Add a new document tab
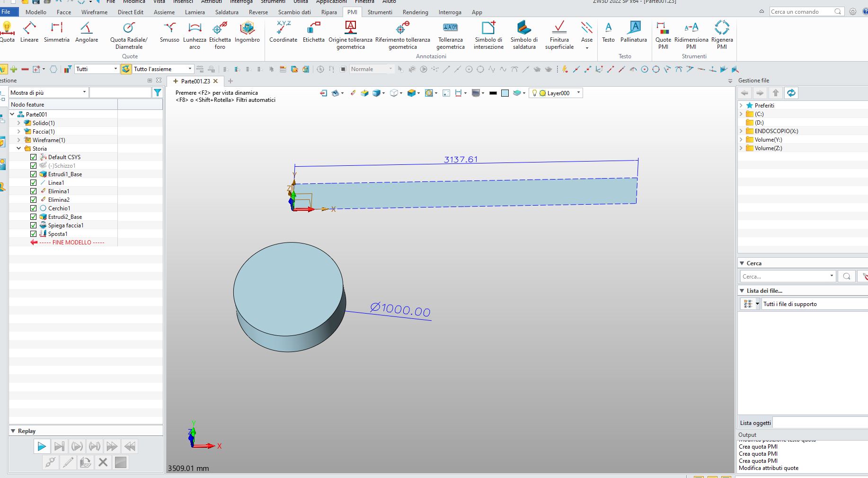Viewport: 868px width, 478px height. tap(230, 81)
